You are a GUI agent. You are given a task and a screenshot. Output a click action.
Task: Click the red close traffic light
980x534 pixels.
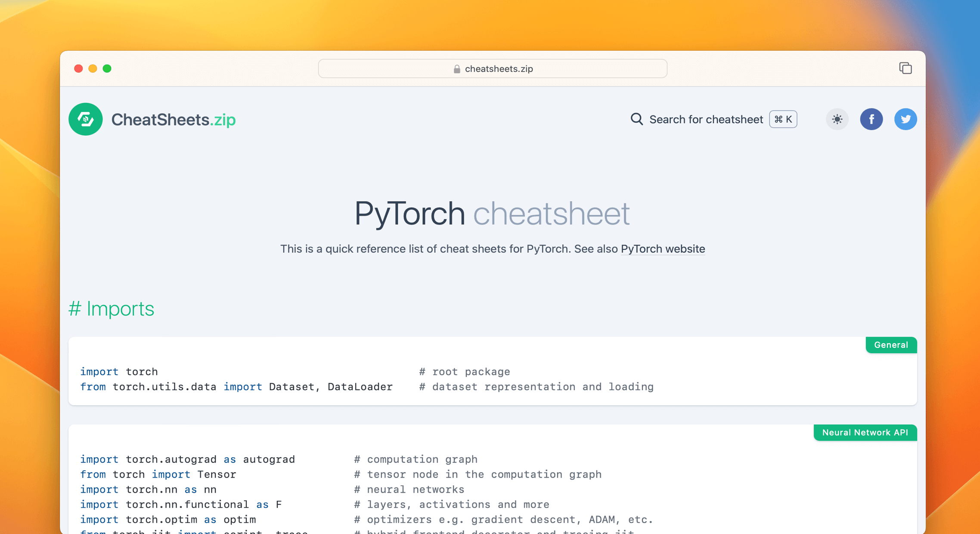coord(78,68)
